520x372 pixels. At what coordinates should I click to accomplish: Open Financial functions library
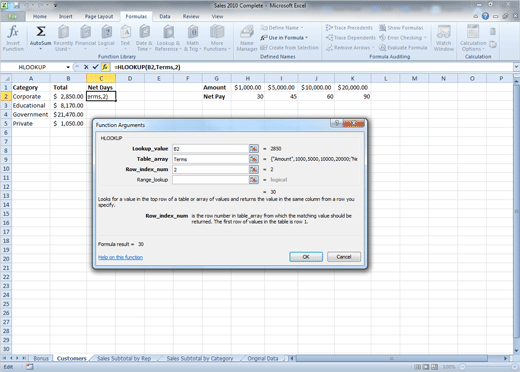point(85,38)
